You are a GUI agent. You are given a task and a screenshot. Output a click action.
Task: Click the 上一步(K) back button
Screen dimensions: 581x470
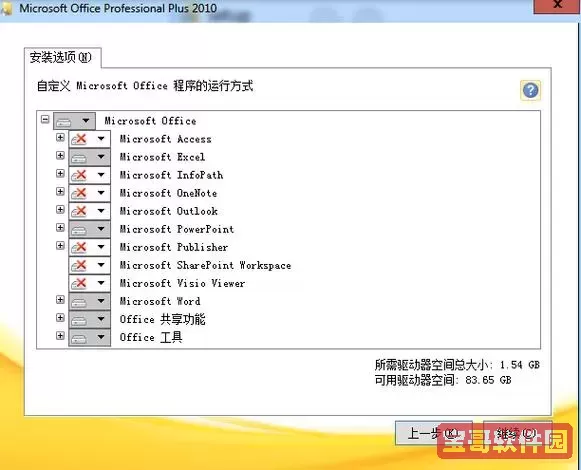433,433
